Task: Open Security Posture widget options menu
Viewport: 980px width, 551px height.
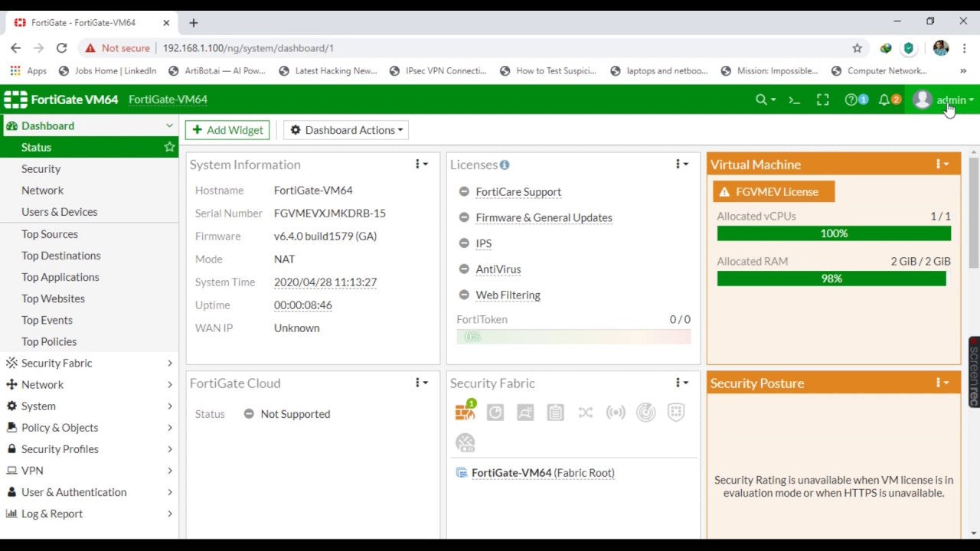Action: (942, 383)
